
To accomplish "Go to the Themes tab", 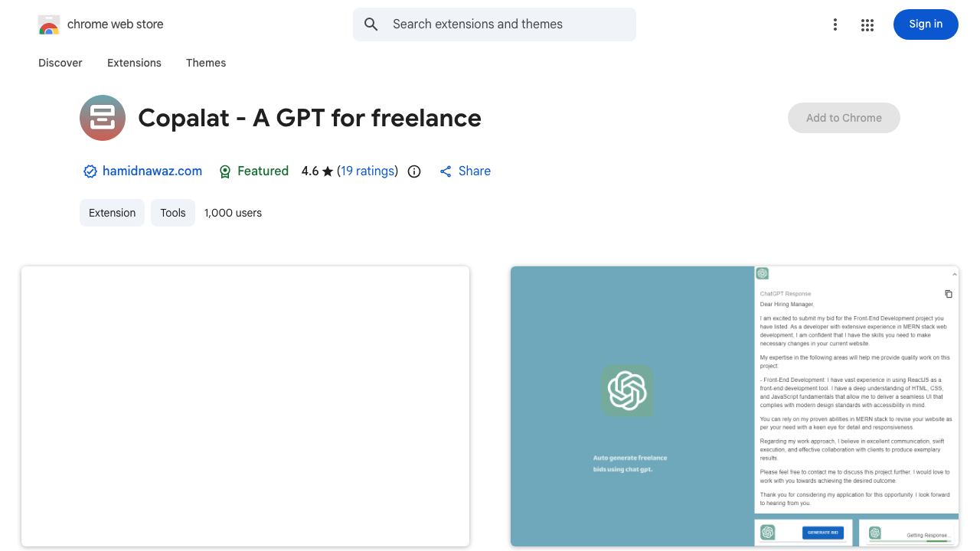I will tap(206, 63).
